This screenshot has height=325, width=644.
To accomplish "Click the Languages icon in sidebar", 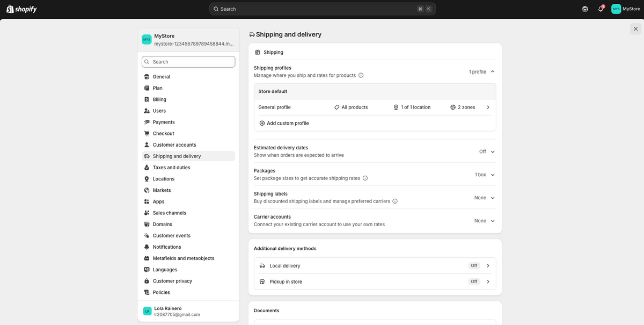I will [147, 270].
